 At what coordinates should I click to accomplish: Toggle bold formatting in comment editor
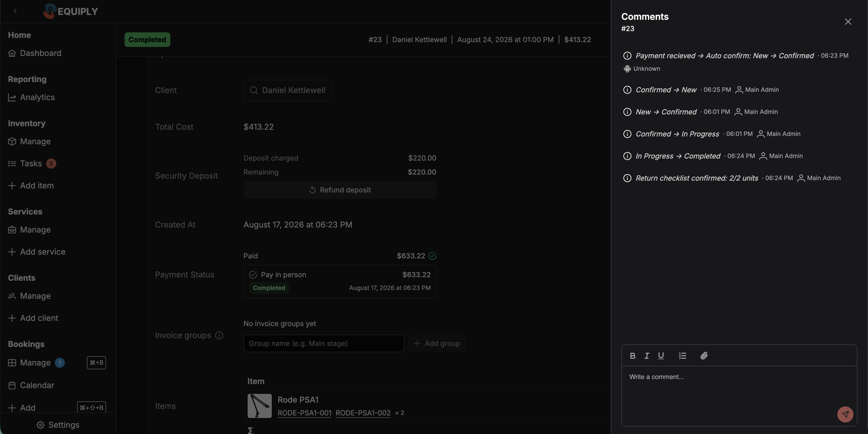632,355
